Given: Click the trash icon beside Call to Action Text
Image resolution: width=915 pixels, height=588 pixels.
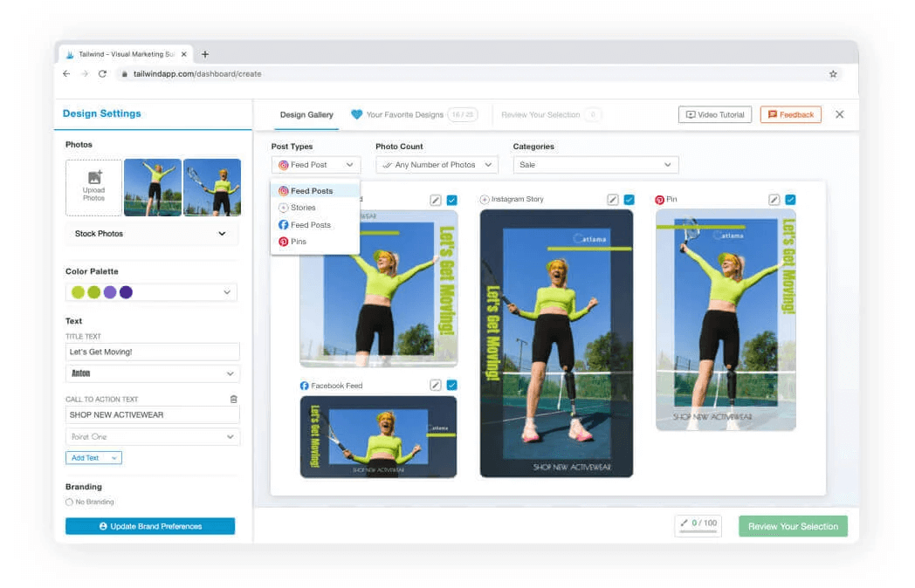Looking at the screenshot, I should point(233,399).
